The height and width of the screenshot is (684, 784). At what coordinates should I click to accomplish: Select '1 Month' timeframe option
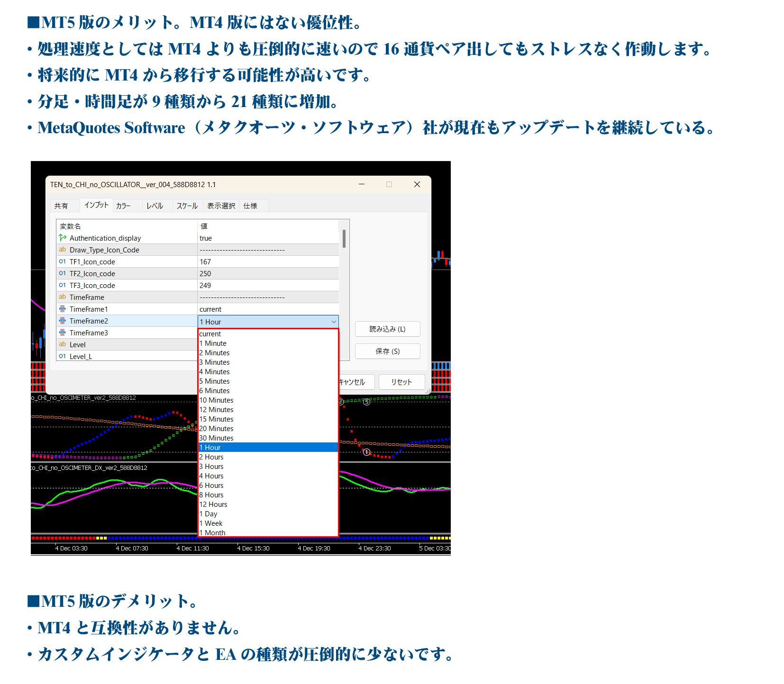tap(268, 532)
